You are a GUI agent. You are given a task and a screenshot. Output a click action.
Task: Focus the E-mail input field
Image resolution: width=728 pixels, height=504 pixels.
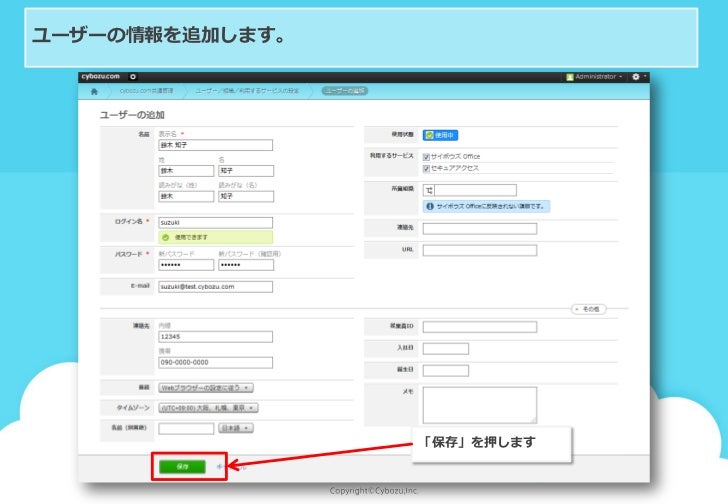pyautogui.click(x=215, y=287)
